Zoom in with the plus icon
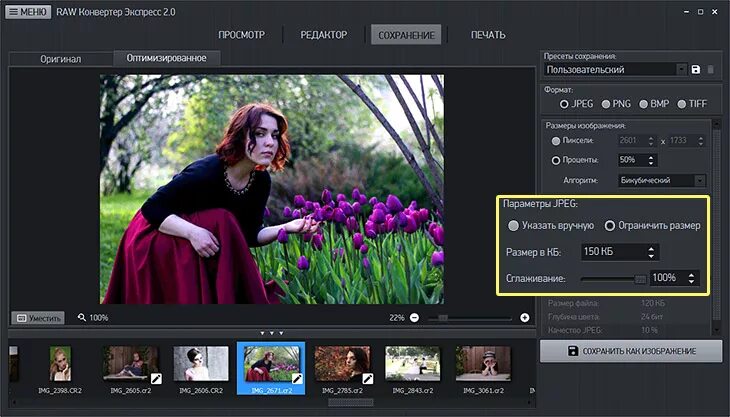Image resolution: width=730 pixels, height=417 pixels. (525, 318)
